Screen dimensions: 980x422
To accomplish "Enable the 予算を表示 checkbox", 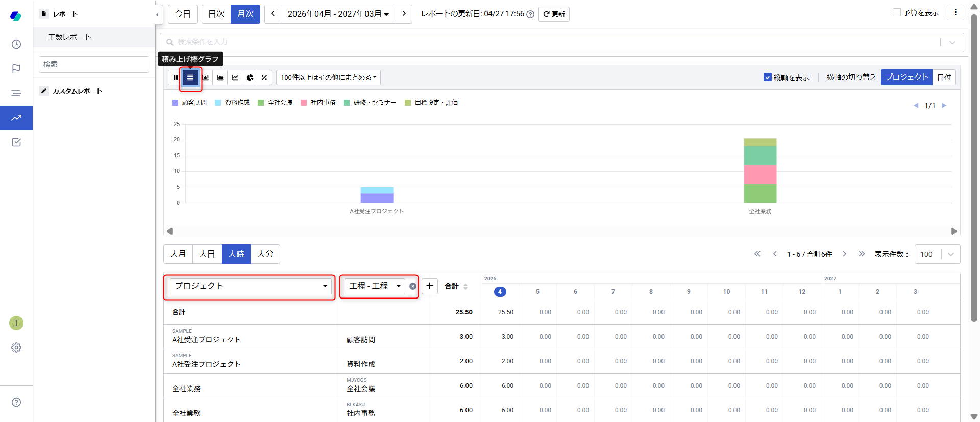I will (x=897, y=13).
